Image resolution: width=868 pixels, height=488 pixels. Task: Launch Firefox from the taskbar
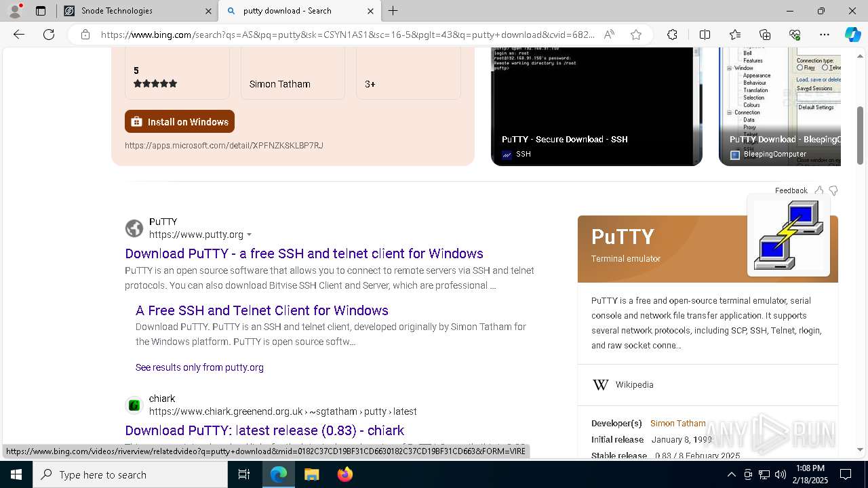345,474
